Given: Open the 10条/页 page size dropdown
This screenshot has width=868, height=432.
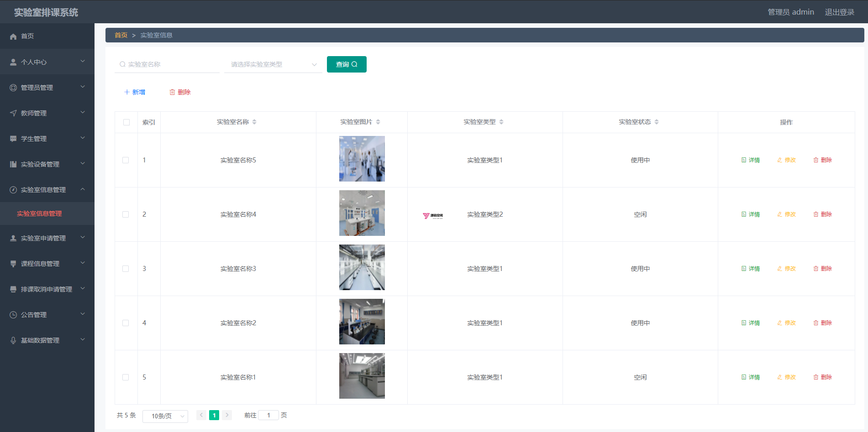Looking at the screenshot, I should pos(165,416).
